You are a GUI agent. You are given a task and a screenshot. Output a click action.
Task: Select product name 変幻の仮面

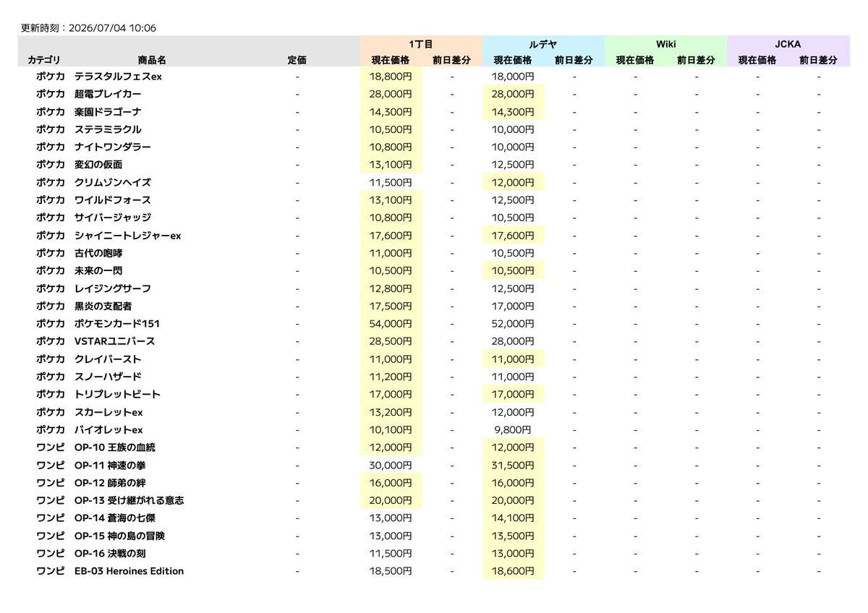pyautogui.click(x=98, y=165)
